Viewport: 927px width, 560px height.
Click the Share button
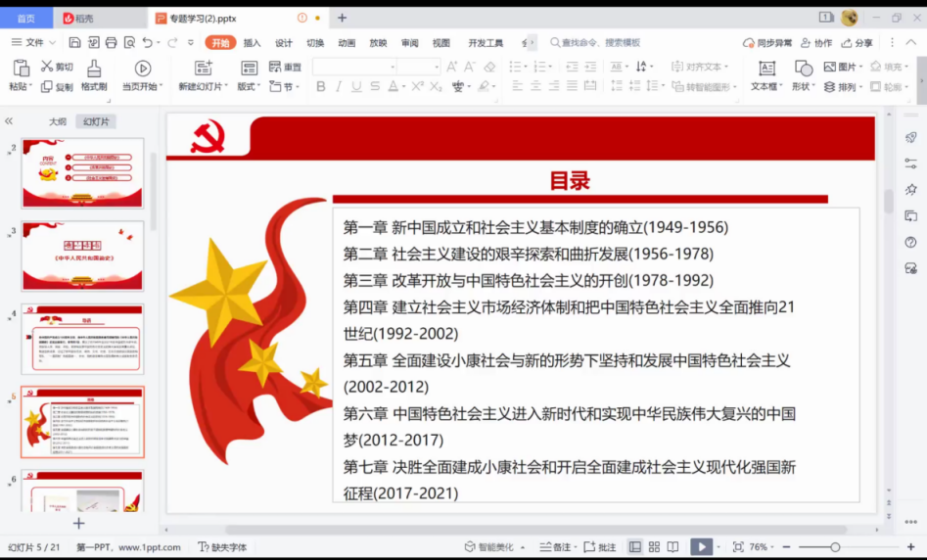[857, 42]
